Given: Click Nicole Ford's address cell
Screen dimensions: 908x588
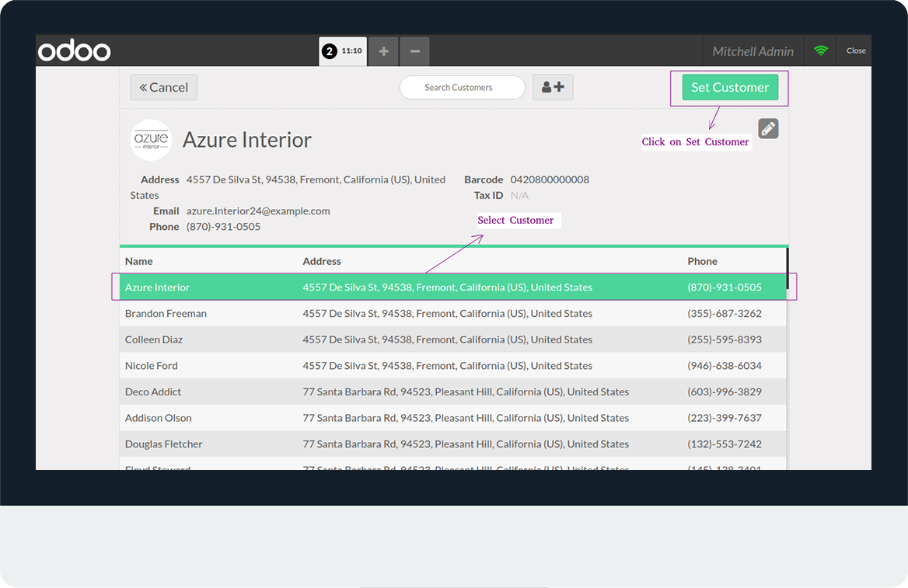Looking at the screenshot, I should [x=448, y=365].
